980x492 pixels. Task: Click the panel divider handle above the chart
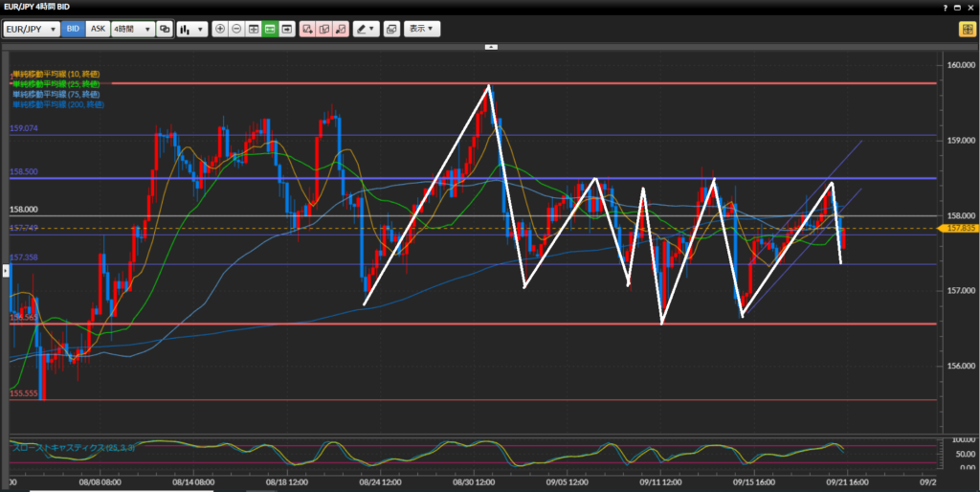[491, 46]
